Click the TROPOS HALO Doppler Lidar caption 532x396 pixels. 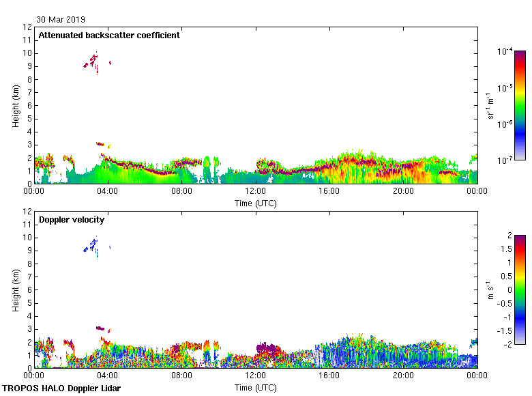(61, 388)
